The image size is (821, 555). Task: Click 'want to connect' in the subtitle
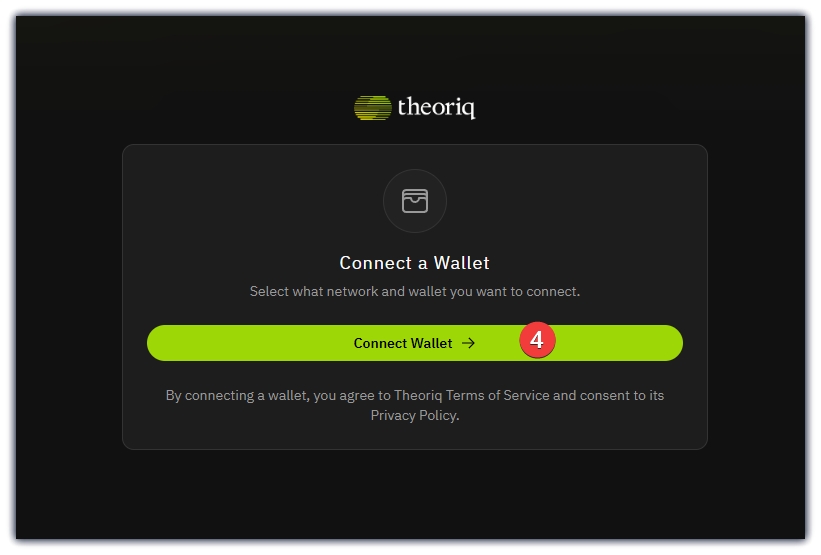tap(528, 292)
